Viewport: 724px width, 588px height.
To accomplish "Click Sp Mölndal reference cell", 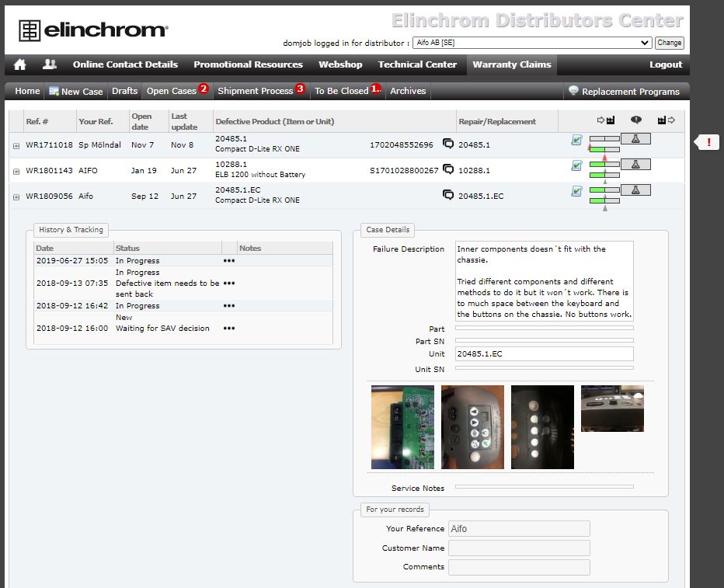I will click(99, 145).
